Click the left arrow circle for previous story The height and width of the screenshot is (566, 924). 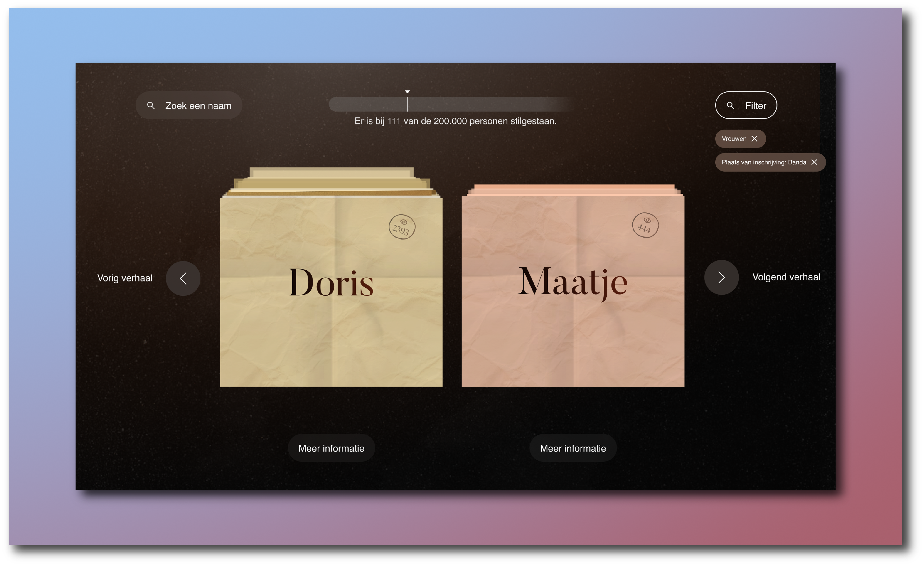183,278
